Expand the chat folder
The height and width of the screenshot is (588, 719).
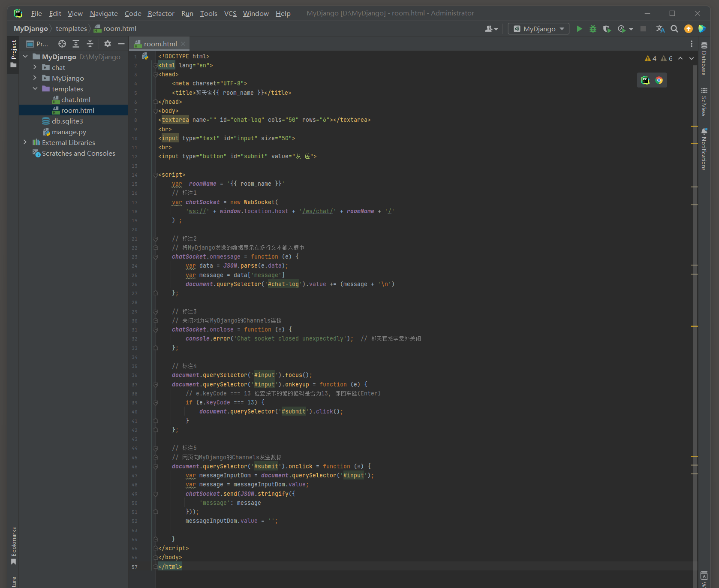(35, 67)
